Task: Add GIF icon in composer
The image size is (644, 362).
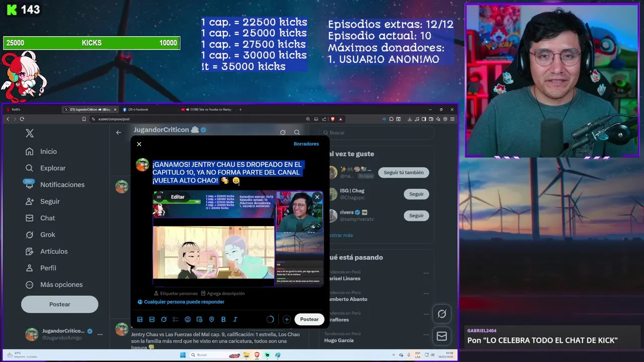Action: coord(152,319)
